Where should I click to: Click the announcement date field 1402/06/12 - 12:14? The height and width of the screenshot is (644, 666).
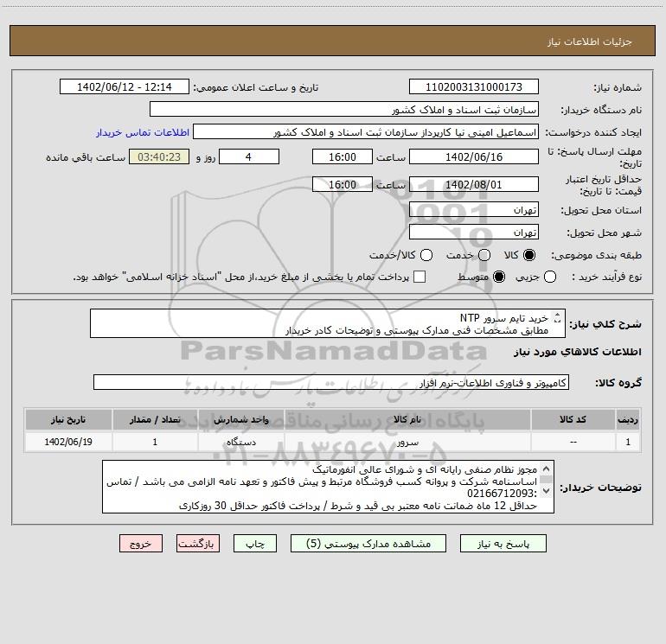click(125, 87)
